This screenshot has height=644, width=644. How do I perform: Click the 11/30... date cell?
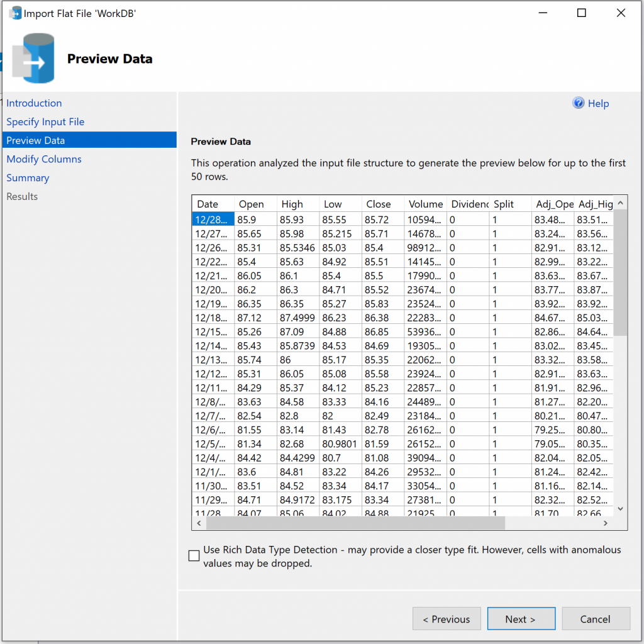[214, 486]
